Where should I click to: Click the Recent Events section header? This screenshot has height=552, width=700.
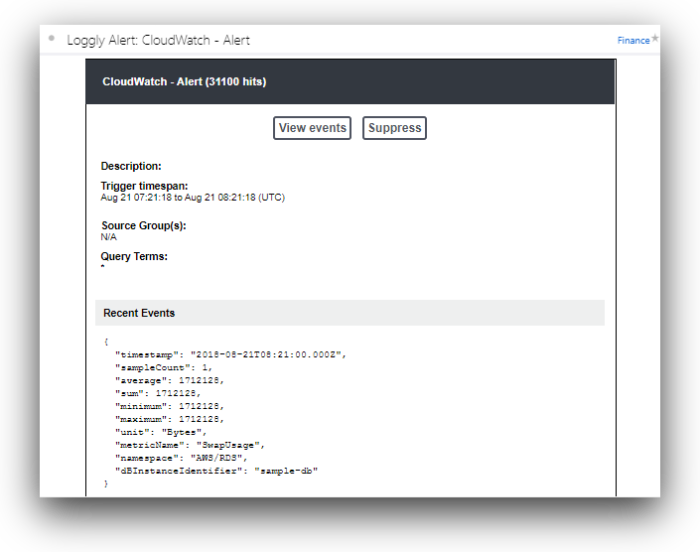tap(139, 313)
